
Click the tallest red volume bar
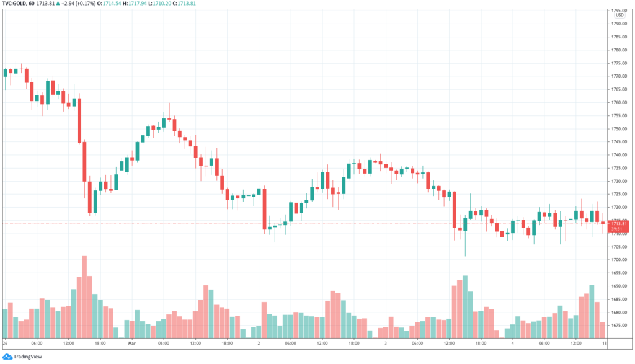(84, 297)
